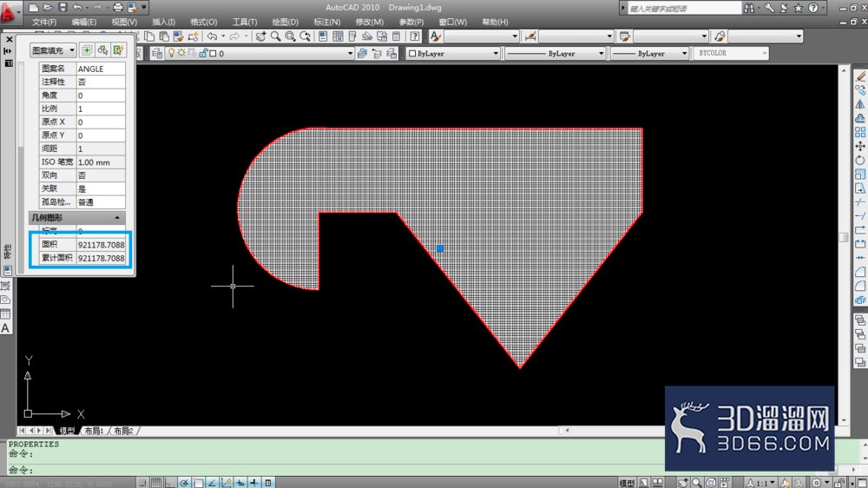This screenshot has height=488, width=868.
Task: Toggle PICKADD button in Properties palette
Action: [x=86, y=50]
